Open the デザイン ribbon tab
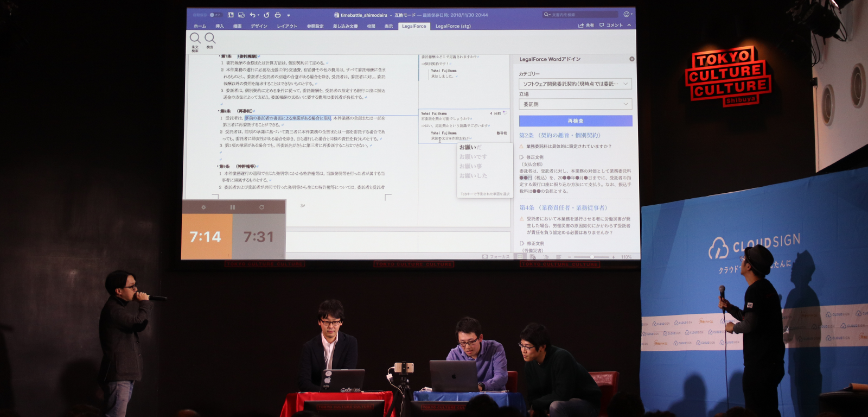The height and width of the screenshot is (417, 868). (259, 26)
